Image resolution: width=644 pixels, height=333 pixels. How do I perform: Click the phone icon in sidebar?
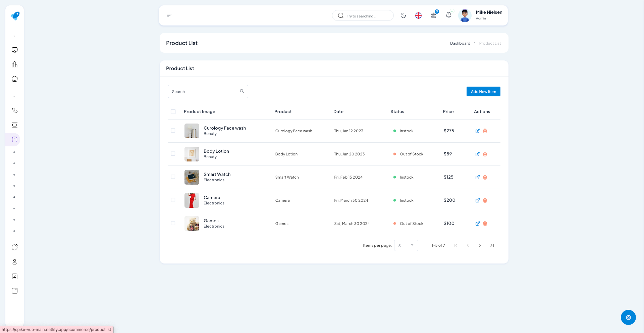click(15, 110)
